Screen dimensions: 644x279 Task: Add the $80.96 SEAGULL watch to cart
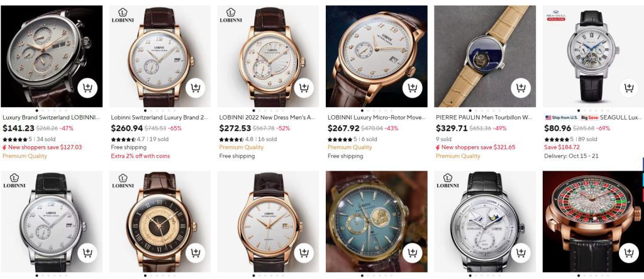click(x=628, y=88)
